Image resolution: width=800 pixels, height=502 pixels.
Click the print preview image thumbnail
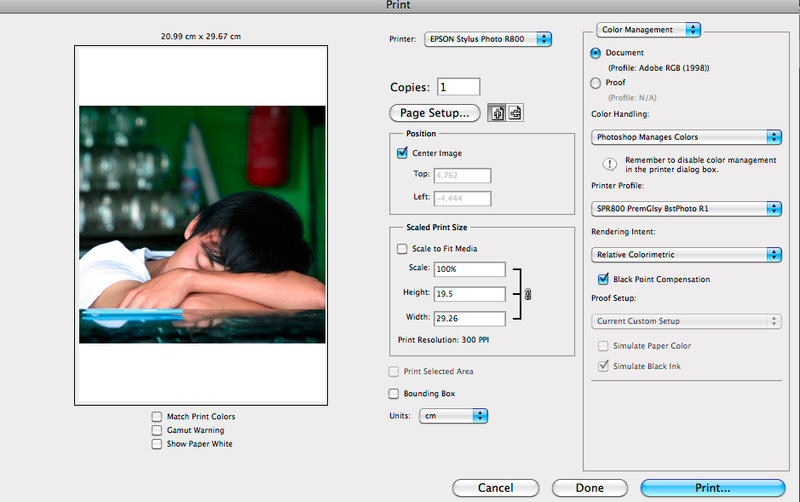202,224
